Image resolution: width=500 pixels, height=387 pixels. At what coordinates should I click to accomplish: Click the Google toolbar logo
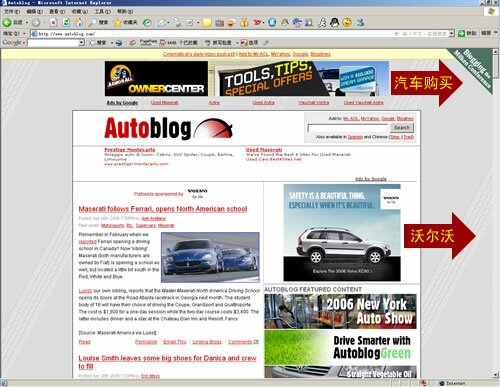pos(12,43)
